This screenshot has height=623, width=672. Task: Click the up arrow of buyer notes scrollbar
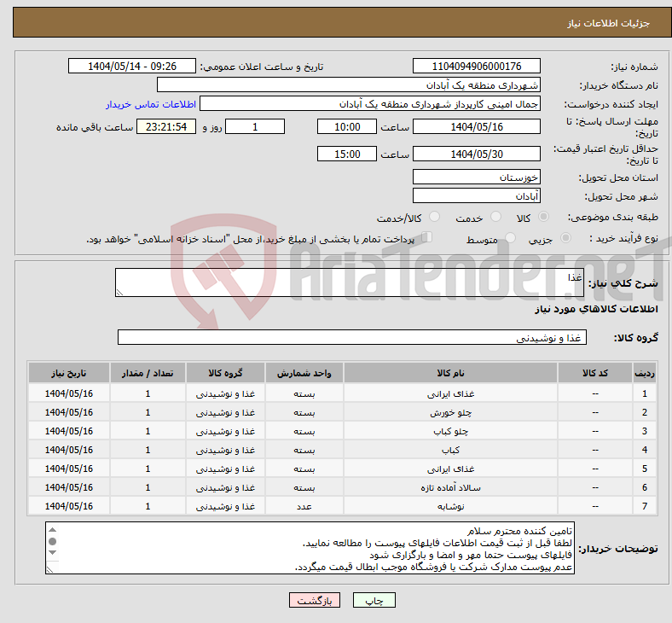52,530
